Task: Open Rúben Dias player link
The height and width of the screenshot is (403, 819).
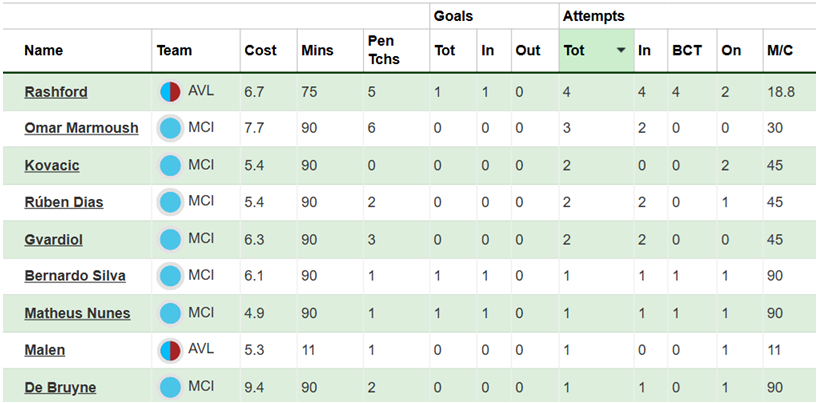Action: click(x=64, y=203)
